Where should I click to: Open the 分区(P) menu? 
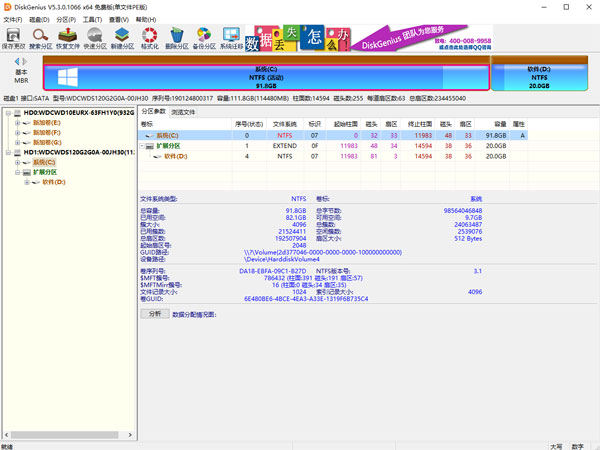point(65,19)
